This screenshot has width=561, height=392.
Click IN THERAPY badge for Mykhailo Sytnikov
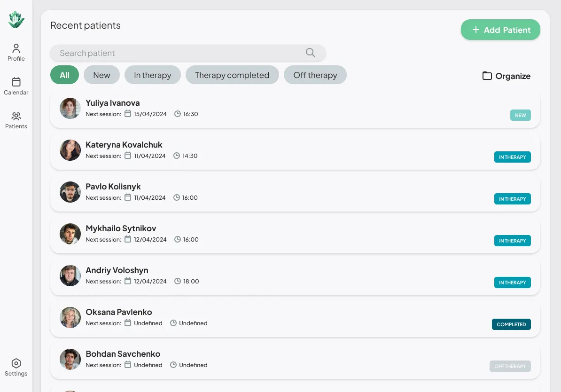coord(512,241)
